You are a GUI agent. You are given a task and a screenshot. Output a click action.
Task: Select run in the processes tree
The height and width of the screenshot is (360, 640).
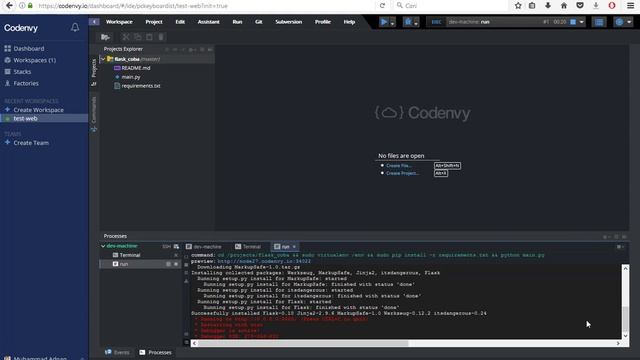coord(123,264)
